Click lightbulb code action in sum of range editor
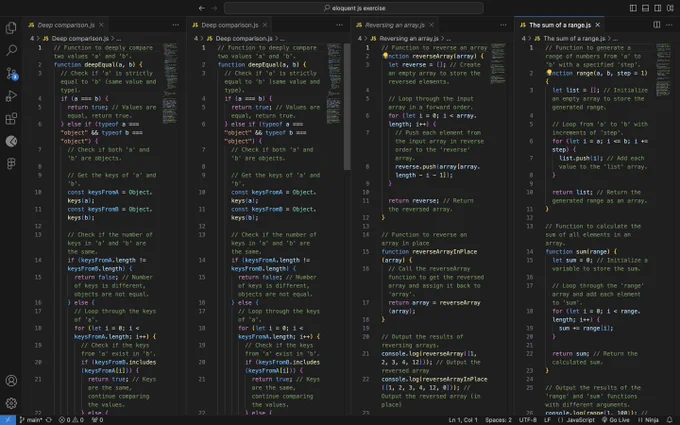Screen dimensions: 680x425 point(549,73)
